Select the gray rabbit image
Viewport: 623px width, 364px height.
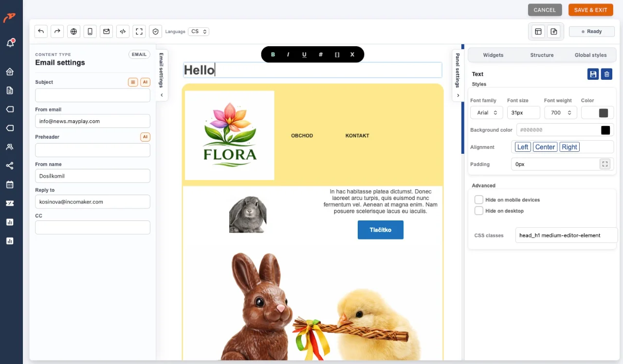coord(248,214)
